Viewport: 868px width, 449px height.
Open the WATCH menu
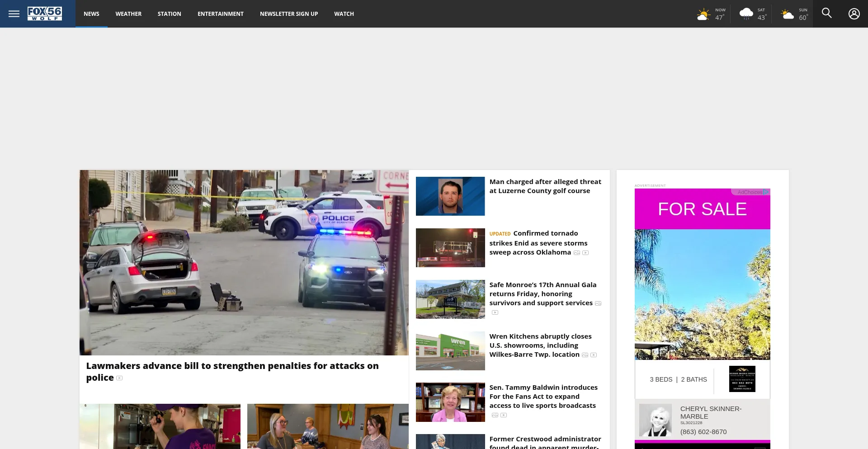[344, 14]
